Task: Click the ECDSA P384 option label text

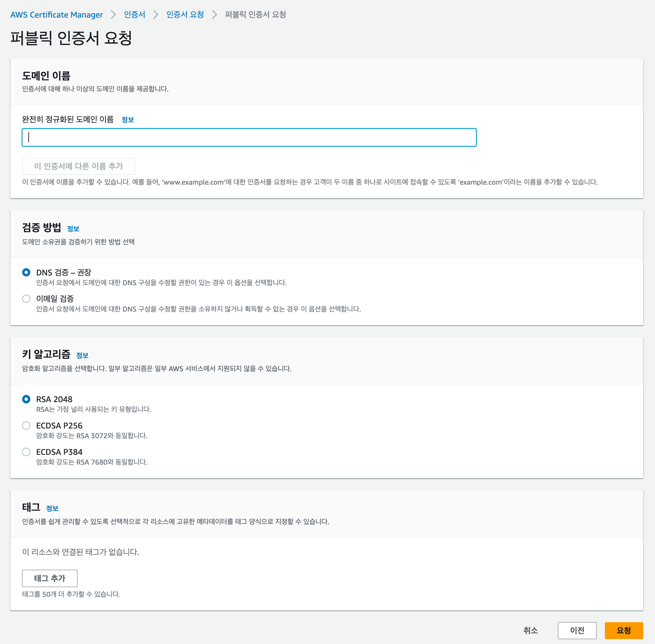Action: pos(59,452)
